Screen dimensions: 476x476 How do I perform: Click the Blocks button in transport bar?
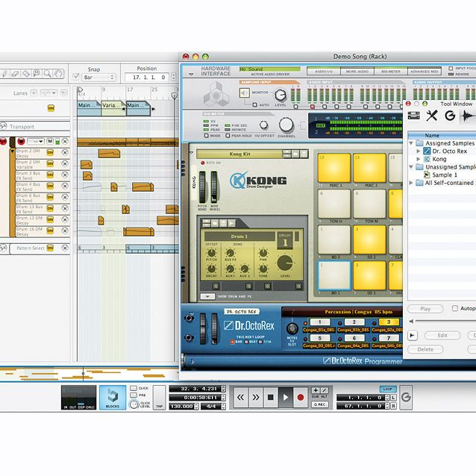pyautogui.click(x=113, y=398)
